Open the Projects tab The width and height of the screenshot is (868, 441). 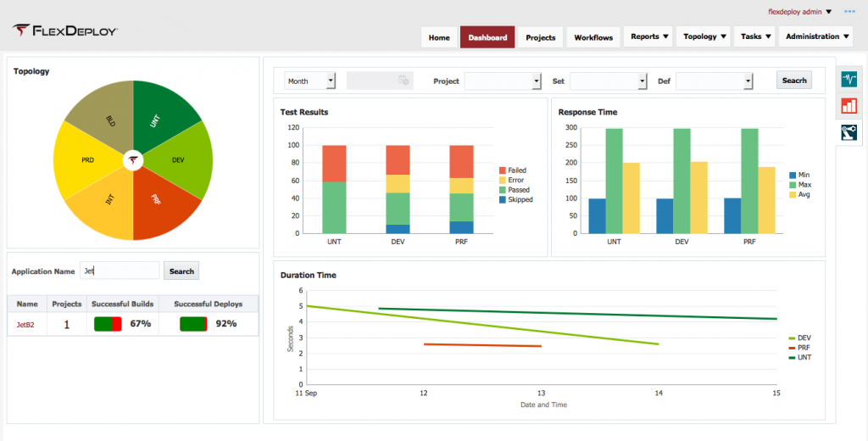540,37
